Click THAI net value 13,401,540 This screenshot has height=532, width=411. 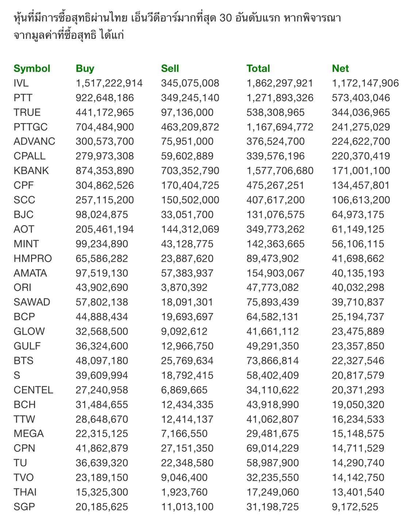point(358,492)
